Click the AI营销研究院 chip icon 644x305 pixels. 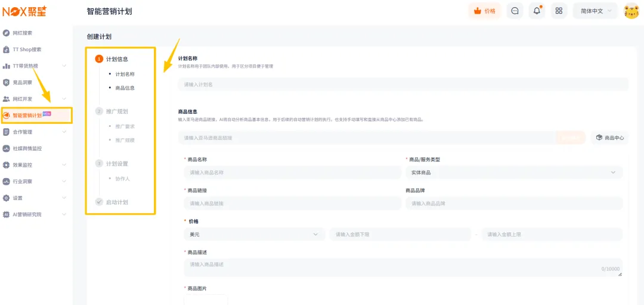(6, 214)
